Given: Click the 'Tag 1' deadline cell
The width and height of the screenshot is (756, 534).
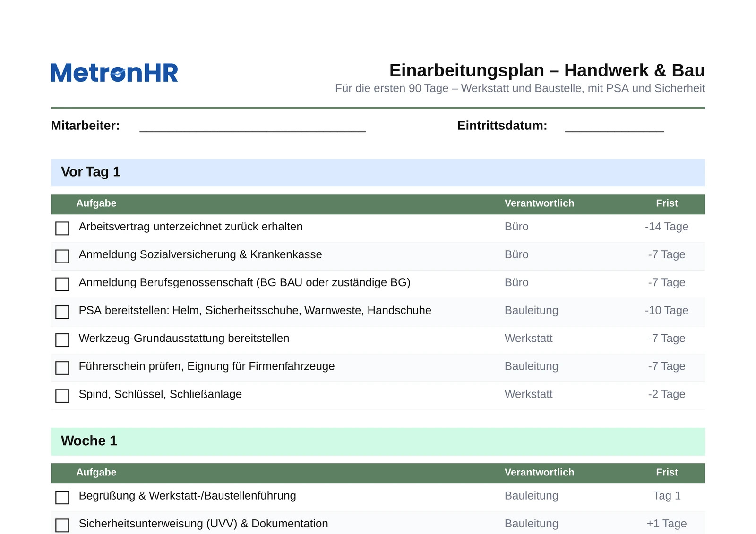Looking at the screenshot, I should pyautogui.click(x=667, y=495).
